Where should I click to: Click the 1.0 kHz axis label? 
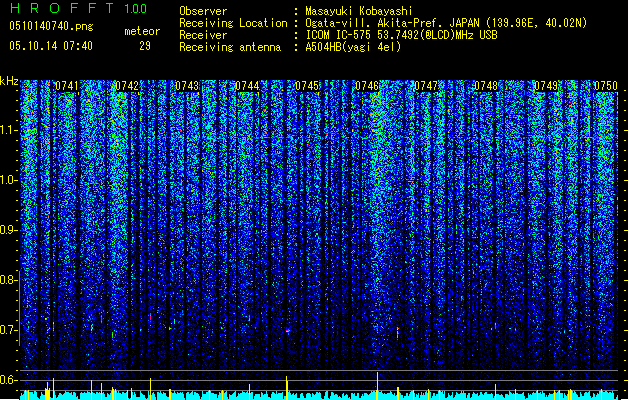pyautogui.click(x=9, y=180)
